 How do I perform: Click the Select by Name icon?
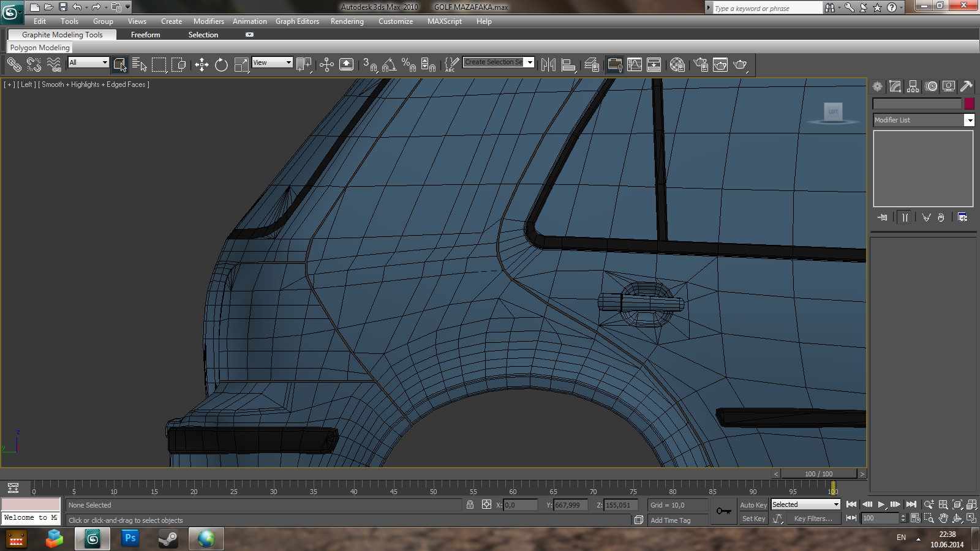coord(139,64)
